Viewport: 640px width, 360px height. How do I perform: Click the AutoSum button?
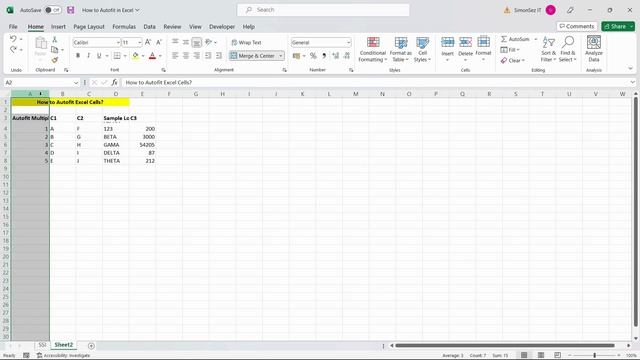pyautogui.click(x=515, y=39)
